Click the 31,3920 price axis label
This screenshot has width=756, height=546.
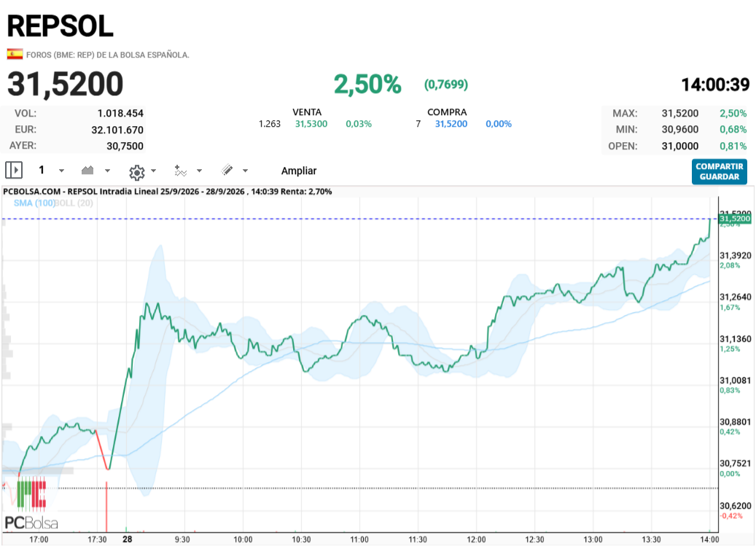tap(736, 255)
